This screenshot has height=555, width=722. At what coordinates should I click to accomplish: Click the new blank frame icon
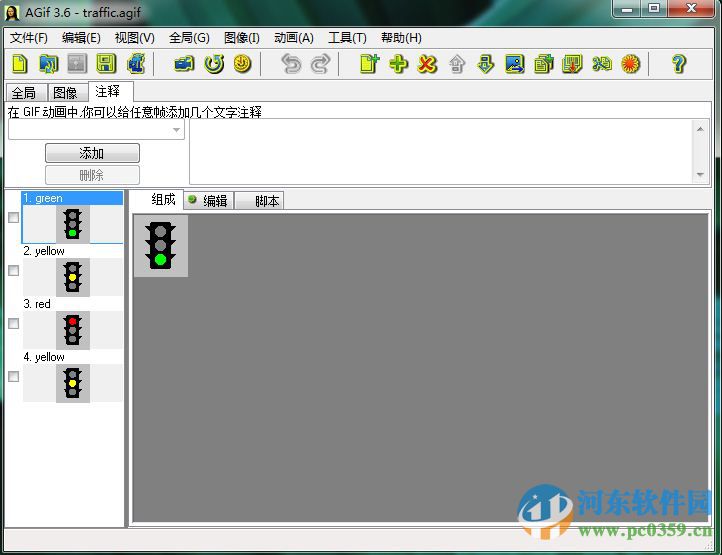click(369, 64)
